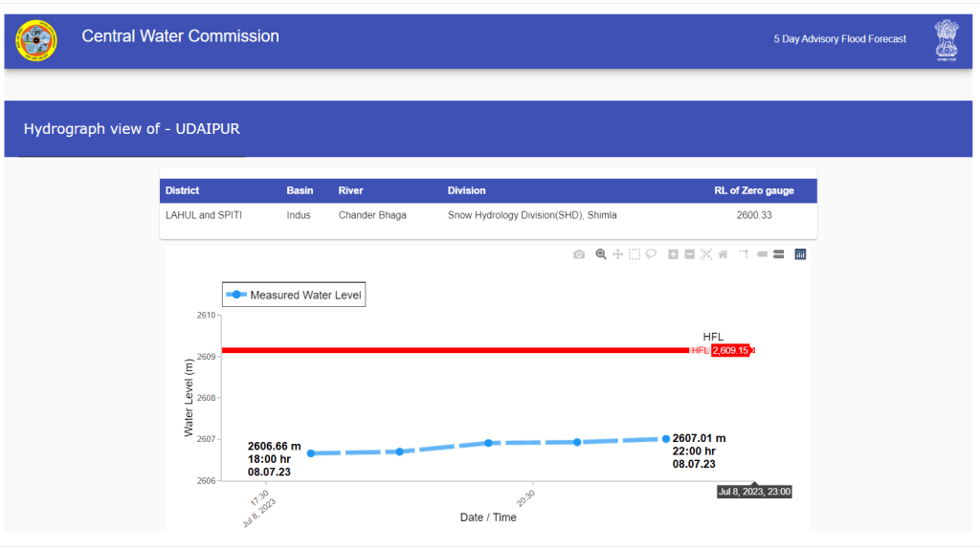980x550 pixels.
Task: Click the 22:00 hr last data point
Action: [x=666, y=438]
